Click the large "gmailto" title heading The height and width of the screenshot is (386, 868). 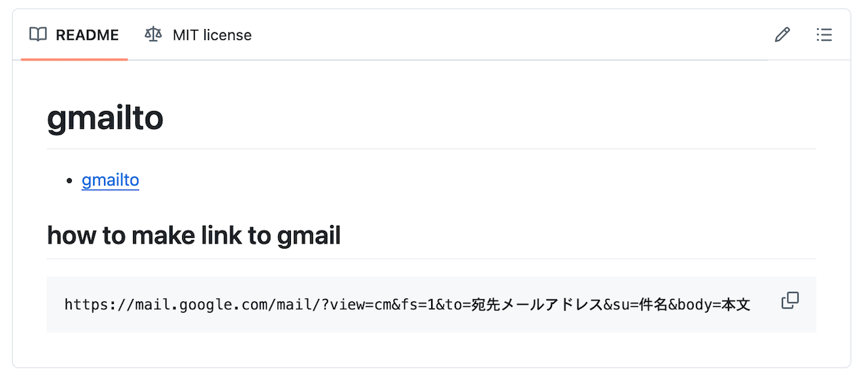tap(105, 119)
